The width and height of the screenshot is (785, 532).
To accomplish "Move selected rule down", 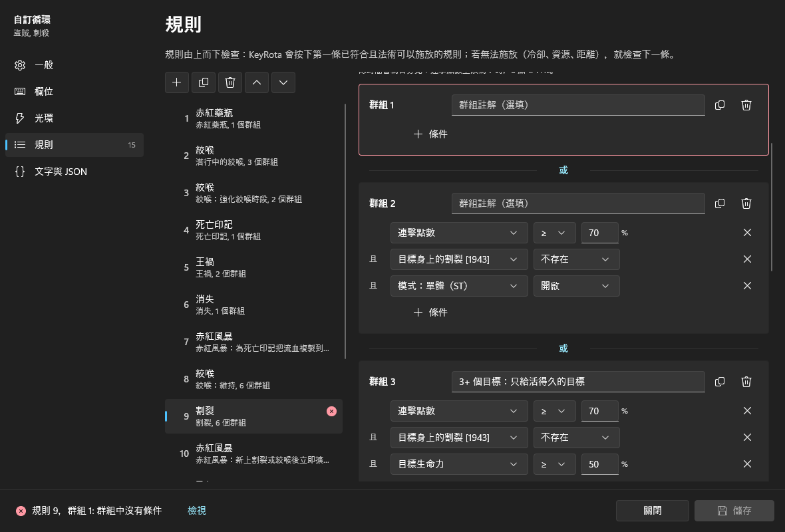I will click(283, 82).
